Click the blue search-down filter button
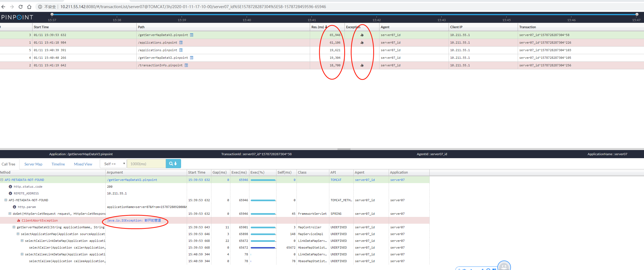Image resolution: width=644 pixels, height=270 pixels. point(173,164)
